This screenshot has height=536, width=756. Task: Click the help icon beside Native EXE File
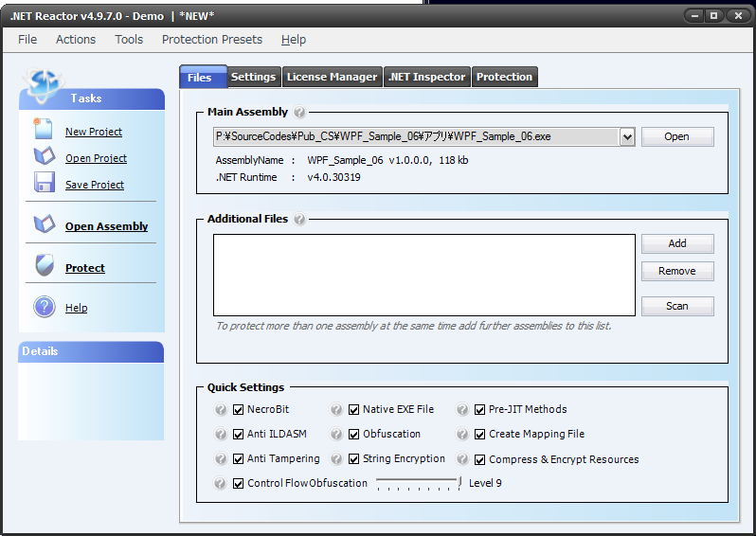[336, 409]
